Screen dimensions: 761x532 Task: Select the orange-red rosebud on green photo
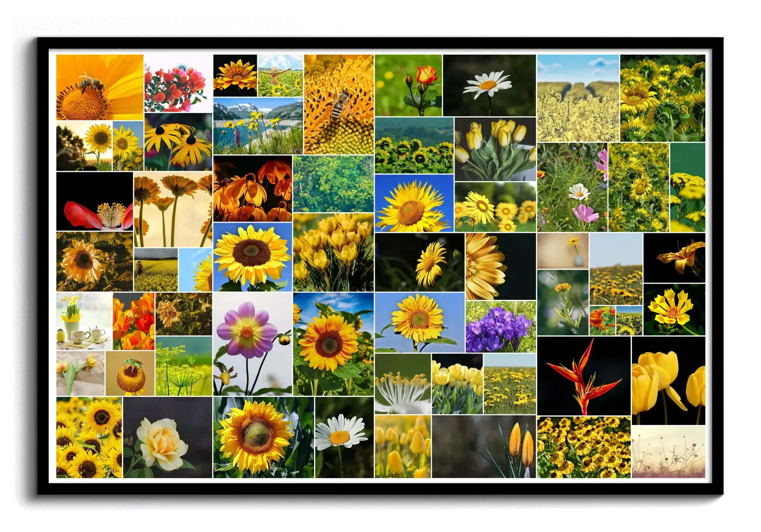[408, 85]
